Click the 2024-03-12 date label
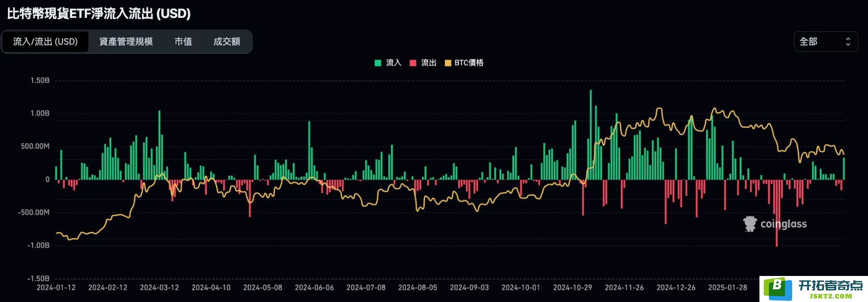Image resolution: width=868 pixels, height=302 pixels. click(x=159, y=287)
